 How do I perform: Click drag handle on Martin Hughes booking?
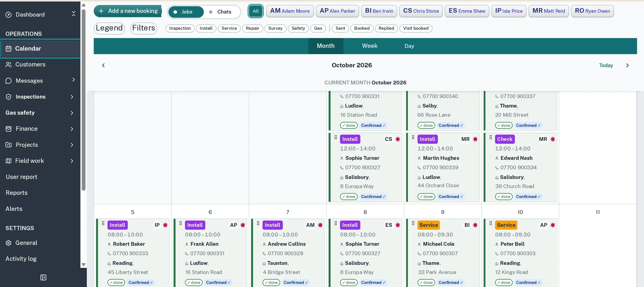coord(413,137)
